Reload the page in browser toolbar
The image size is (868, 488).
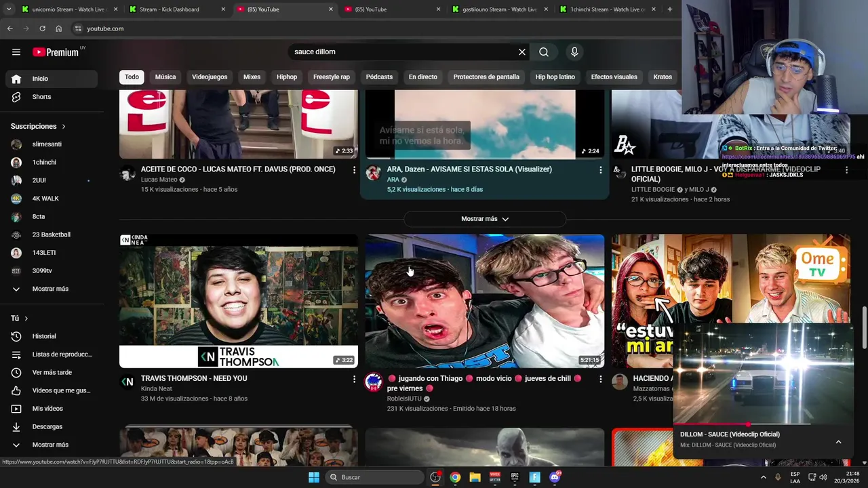[42, 28]
